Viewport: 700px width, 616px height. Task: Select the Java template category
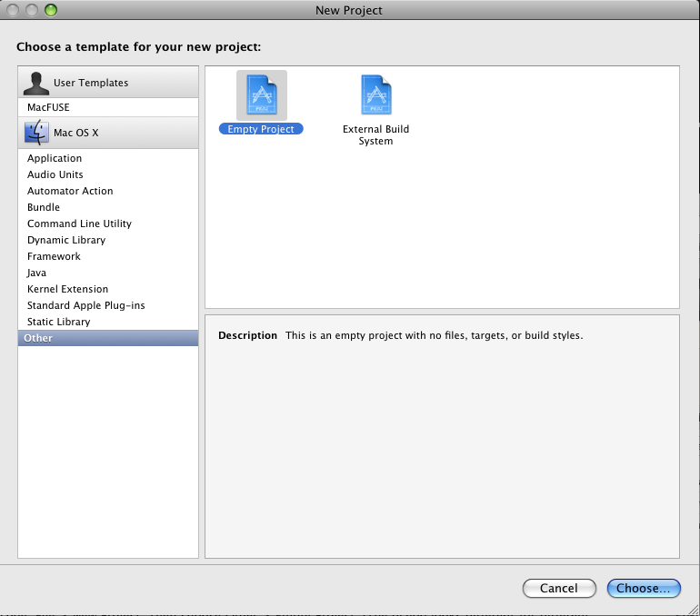tap(36, 273)
